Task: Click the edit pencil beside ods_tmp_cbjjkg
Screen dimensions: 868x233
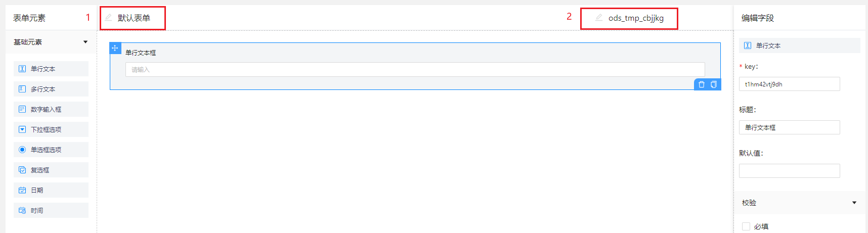Action: point(599,18)
